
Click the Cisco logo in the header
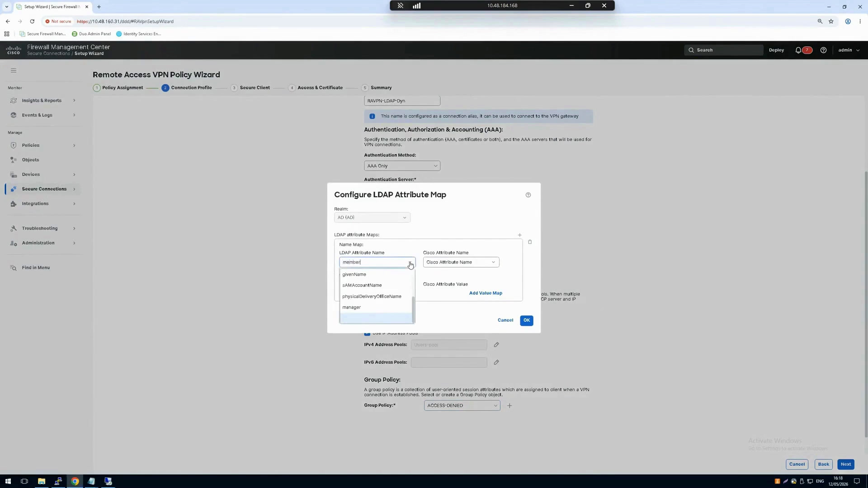click(14, 50)
